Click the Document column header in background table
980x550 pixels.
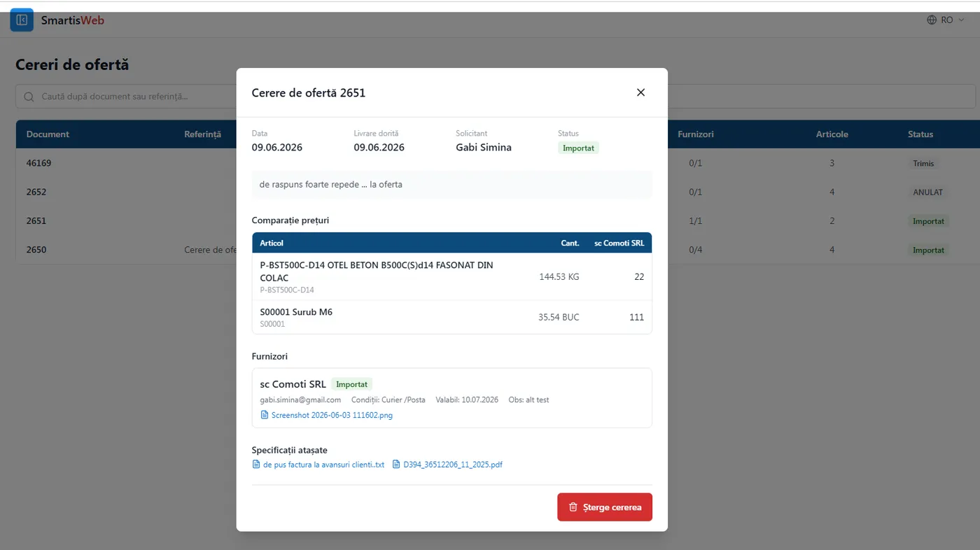click(48, 134)
